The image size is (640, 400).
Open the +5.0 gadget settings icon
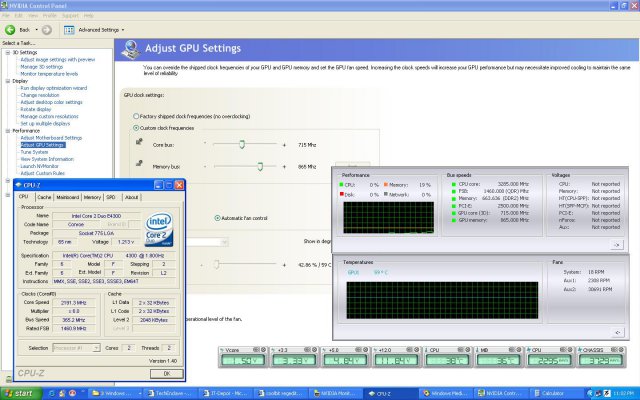pyautogui.click(x=358, y=350)
